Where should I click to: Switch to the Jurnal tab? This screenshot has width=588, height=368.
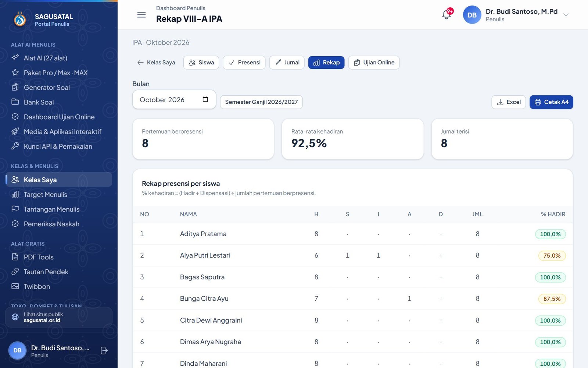(287, 63)
